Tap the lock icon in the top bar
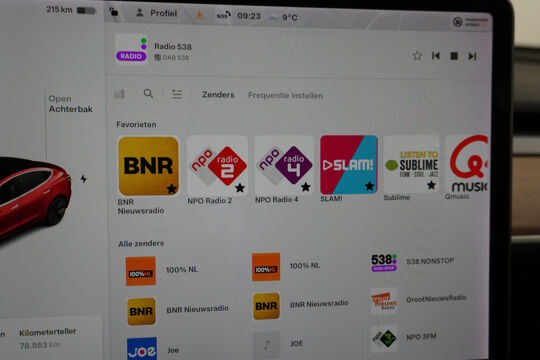This screenshot has height=360, width=540. tap(114, 12)
